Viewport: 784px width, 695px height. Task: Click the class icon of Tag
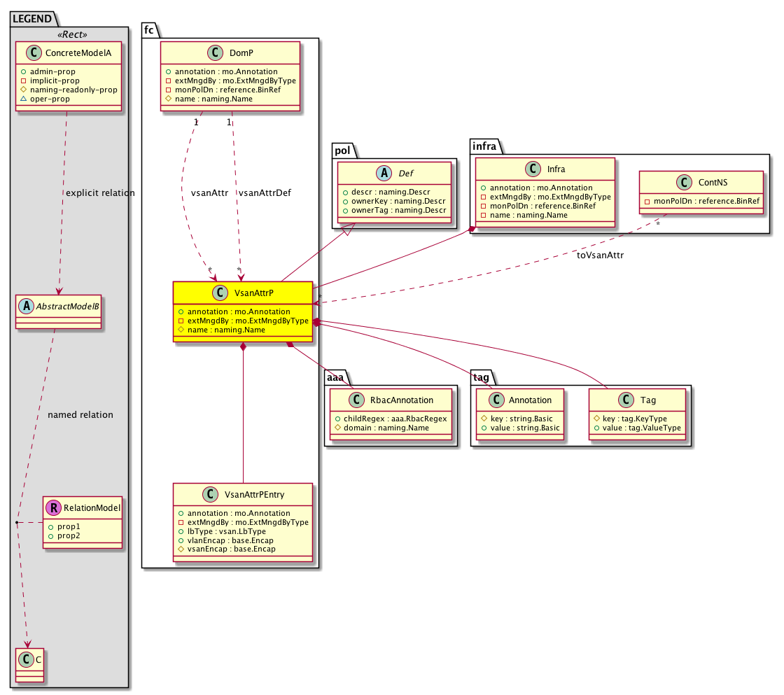click(629, 400)
